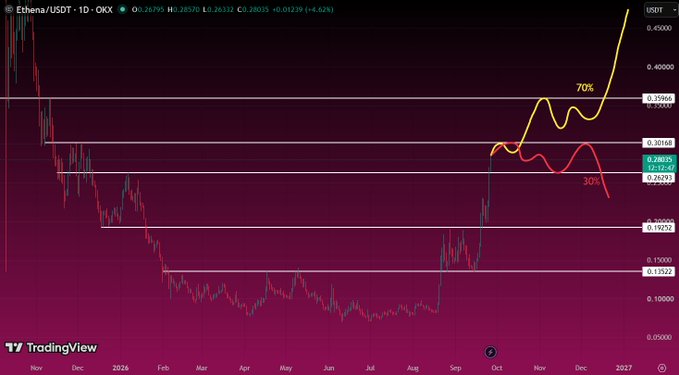
Task: Click the 0.45000 price scale label
Action: 660,28
